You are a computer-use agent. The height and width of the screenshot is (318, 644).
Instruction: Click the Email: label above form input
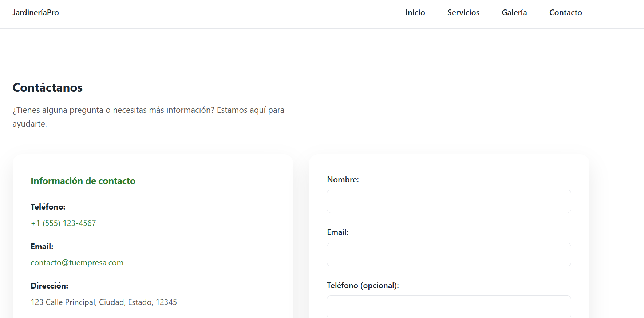(337, 232)
